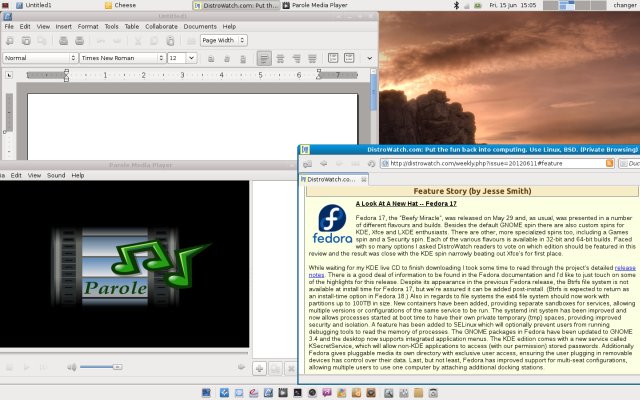Click the Parole play button

click(27, 367)
